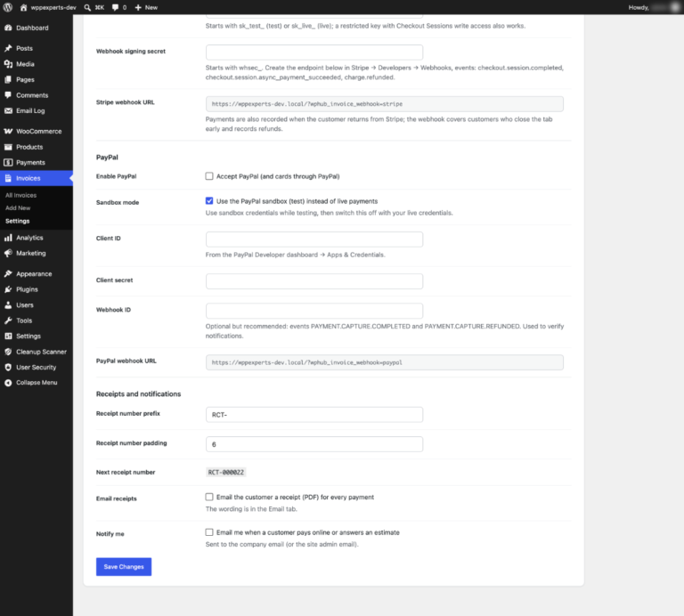This screenshot has width=684, height=616.
Task: Click the WordPress logo icon
Action: 7,7
